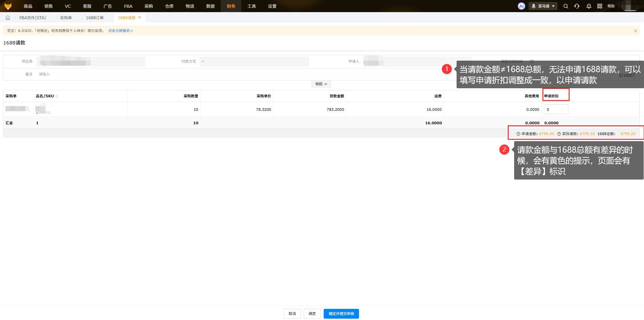The height and width of the screenshot is (320, 644).
Task: Click the 采购单价 column header
Action: 264,96
